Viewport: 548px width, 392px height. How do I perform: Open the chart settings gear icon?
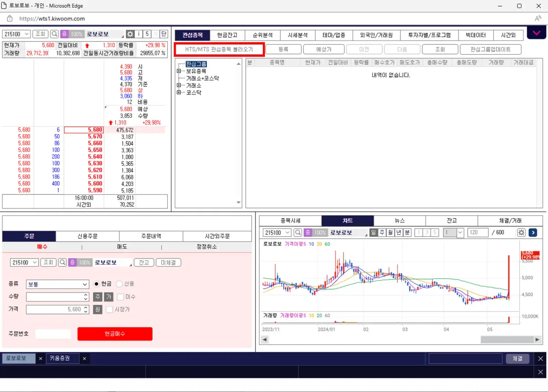coord(521,233)
